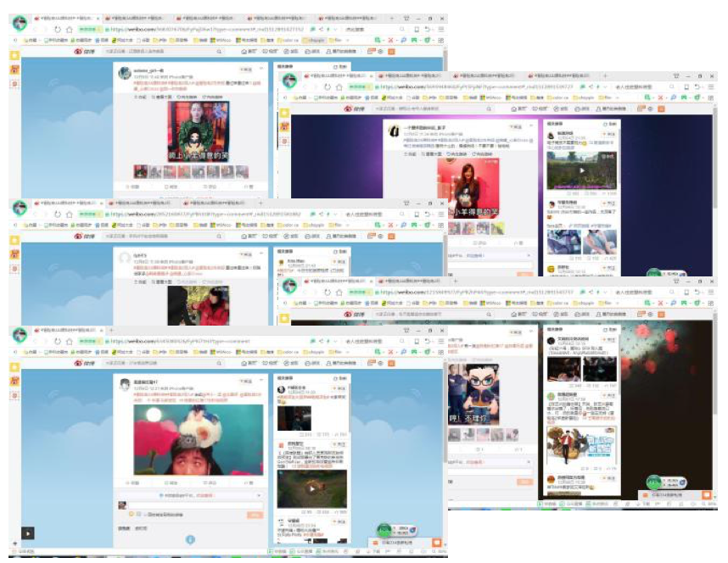Open the Weibo mail icon in the bottom-left window
728x563 pixels.
[371, 363]
